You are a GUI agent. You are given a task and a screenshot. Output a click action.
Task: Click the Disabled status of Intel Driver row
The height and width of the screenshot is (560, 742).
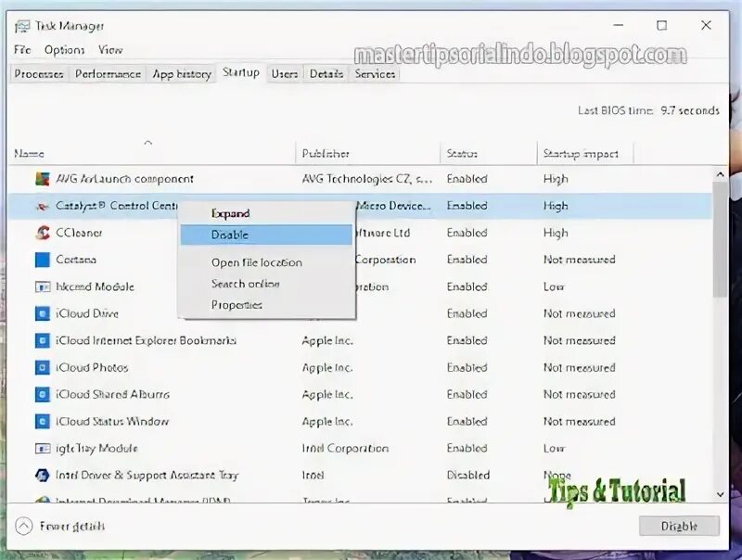point(468,475)
